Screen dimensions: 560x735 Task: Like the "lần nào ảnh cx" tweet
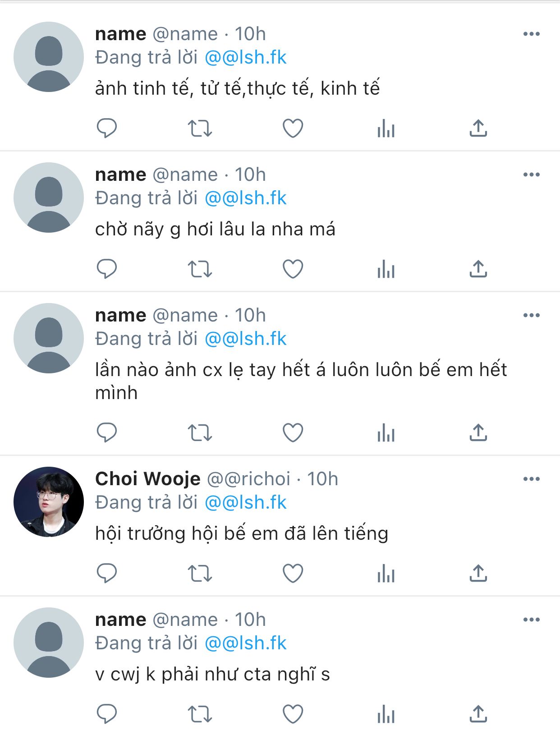pyautogui.click(x=293, y=433)
